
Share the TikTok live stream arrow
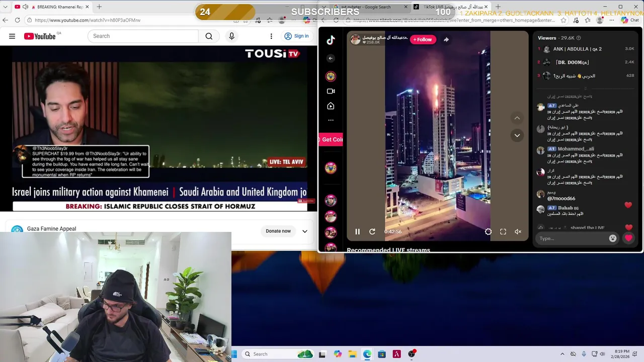pos(446,39)
